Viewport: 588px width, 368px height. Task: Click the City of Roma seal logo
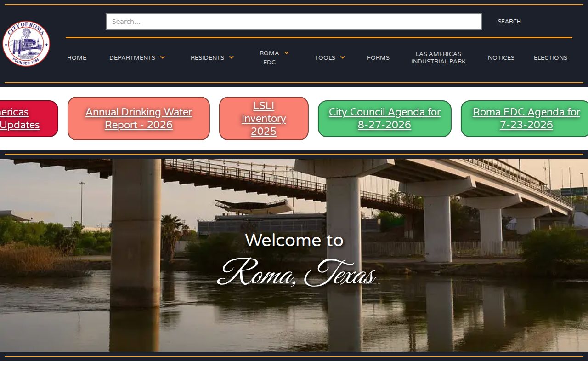(x=26, y=44)
